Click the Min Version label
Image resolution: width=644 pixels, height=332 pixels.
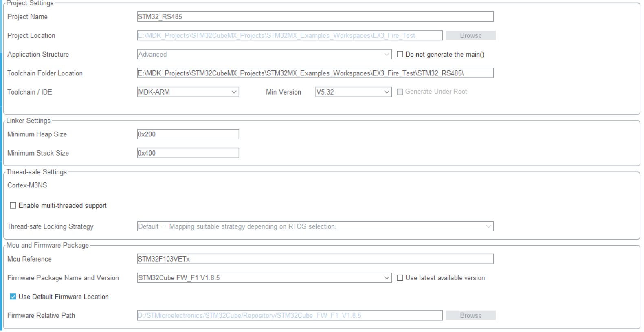tap(284, 92)
